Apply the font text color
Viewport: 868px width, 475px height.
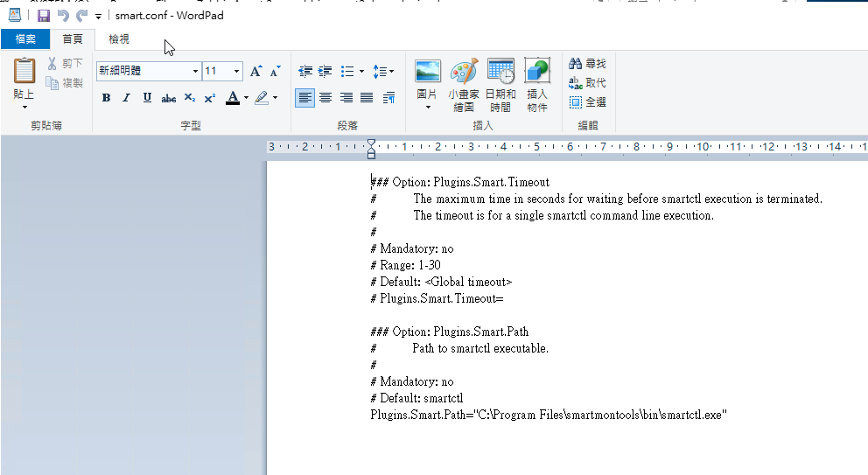(233, 98)
